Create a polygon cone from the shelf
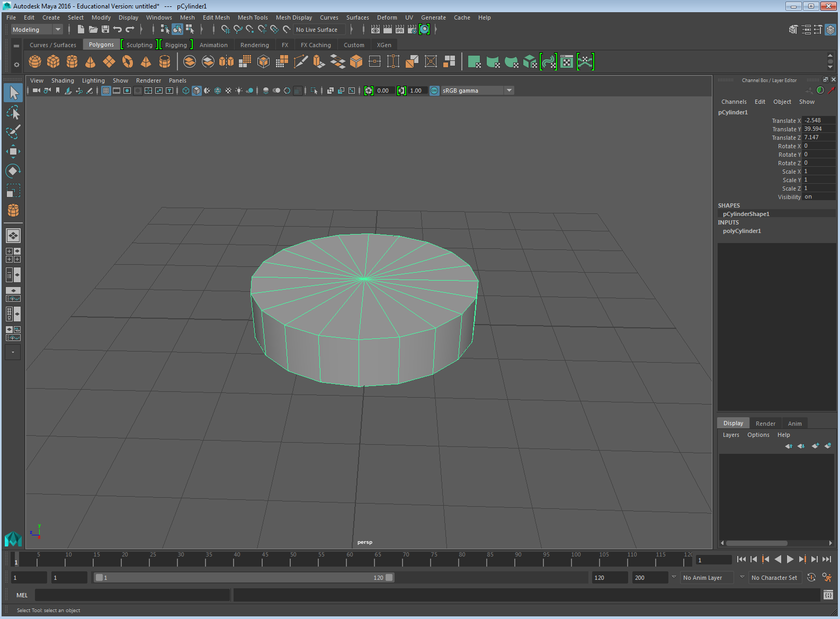Viewport: 840px width, 619px height. pos(91,62)
